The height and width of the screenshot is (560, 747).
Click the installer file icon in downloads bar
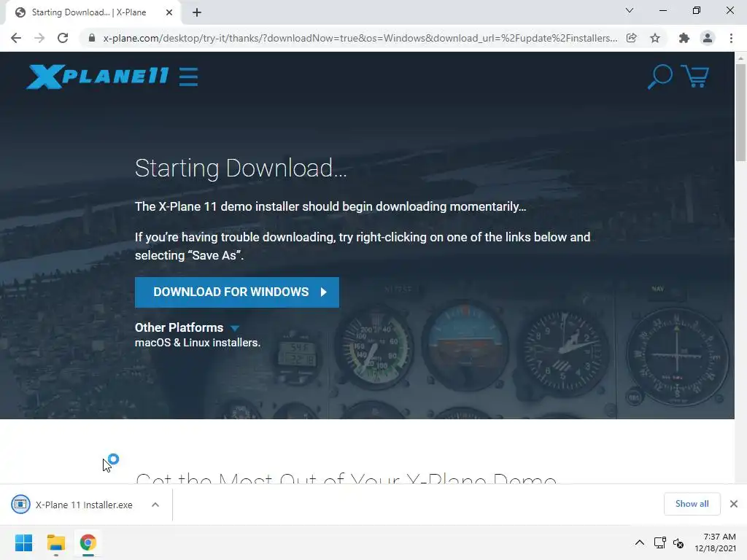point(20,505)
